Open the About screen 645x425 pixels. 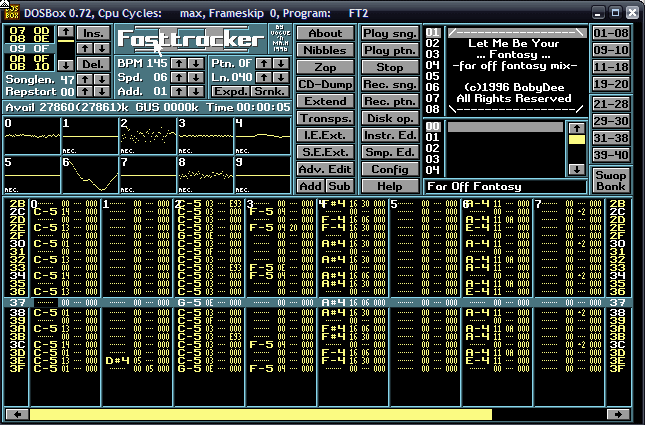pos(325,33)
